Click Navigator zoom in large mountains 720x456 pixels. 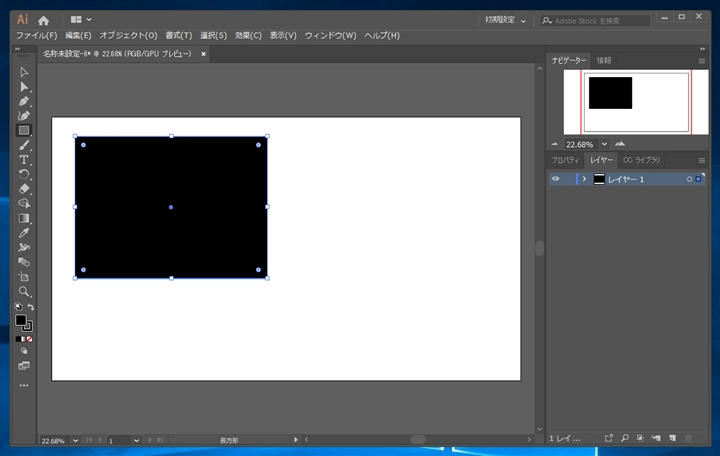(620, 144)
